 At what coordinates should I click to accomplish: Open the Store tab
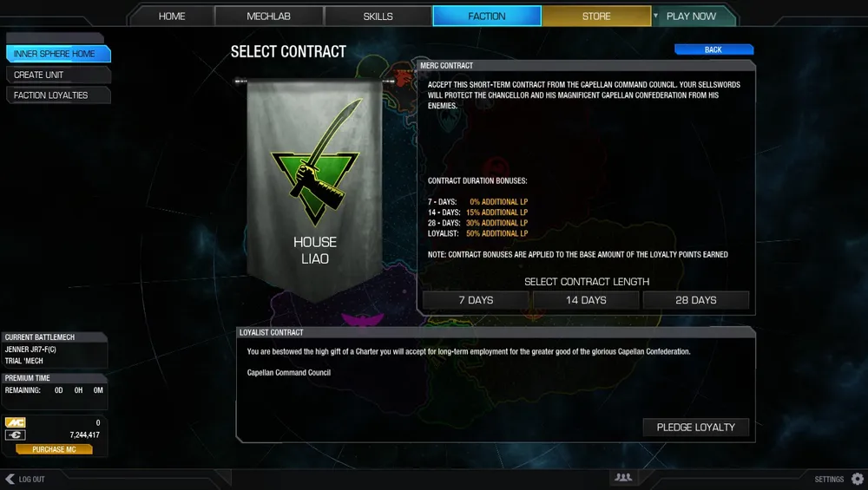point(596,16)
